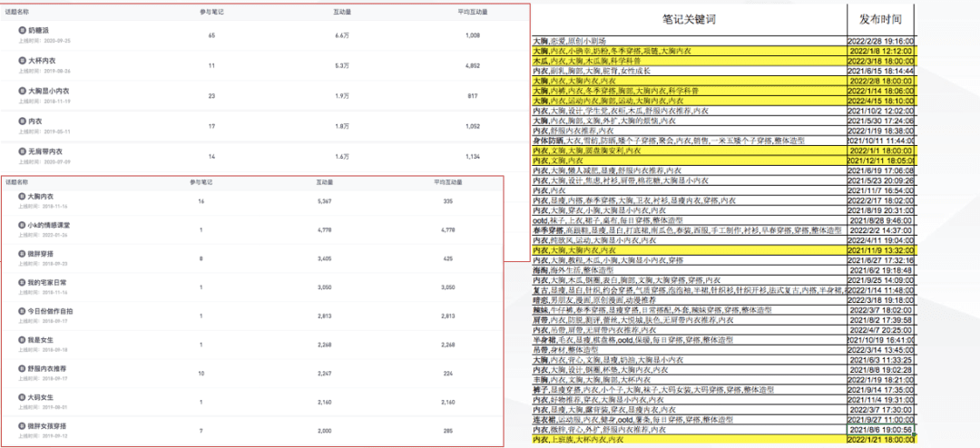This screenshot has height=448, width=980.
Task: Click the 2,000 interaction value for 微胖女孩穿搭
Action: (324, 431)
